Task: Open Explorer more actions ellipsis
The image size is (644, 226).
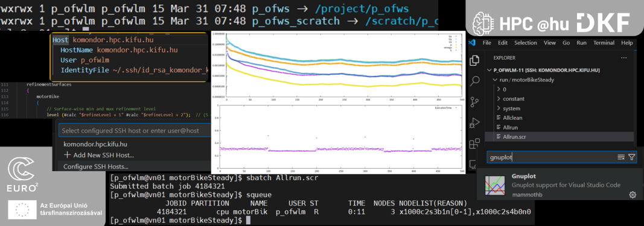Action: pyautogui.click(x=624, y=58)
